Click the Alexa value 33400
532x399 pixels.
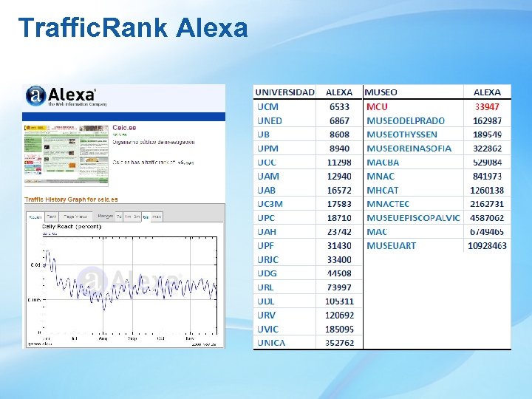339,259
